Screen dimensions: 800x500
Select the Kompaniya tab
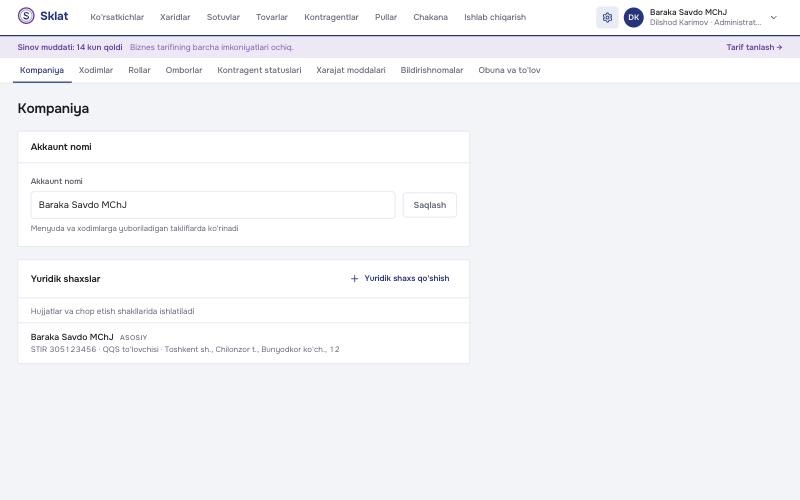pos(42,70)
